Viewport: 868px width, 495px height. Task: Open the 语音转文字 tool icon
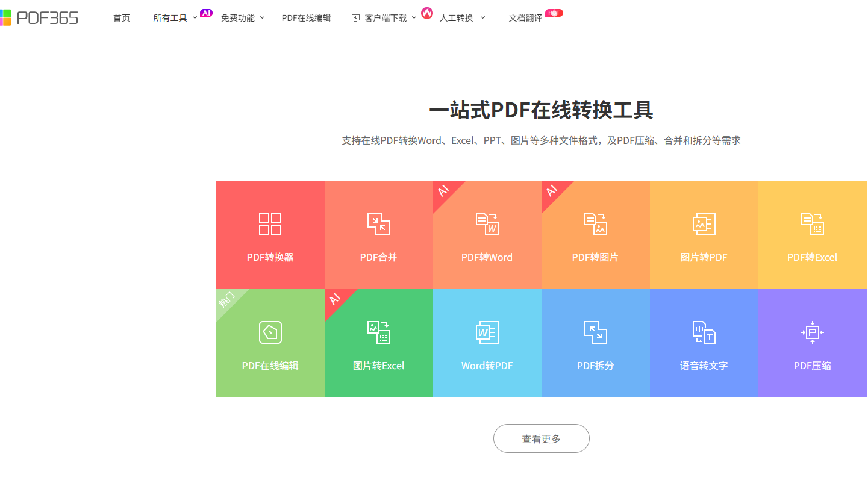point(704,332)
